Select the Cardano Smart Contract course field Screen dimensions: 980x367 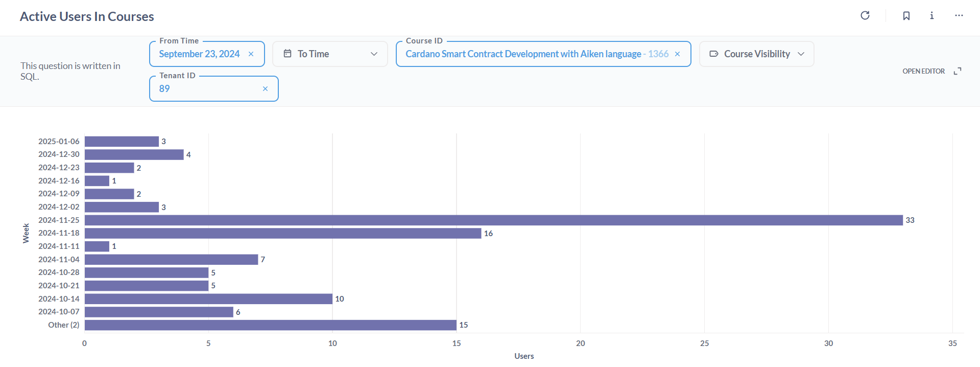(x=543, y=54)
